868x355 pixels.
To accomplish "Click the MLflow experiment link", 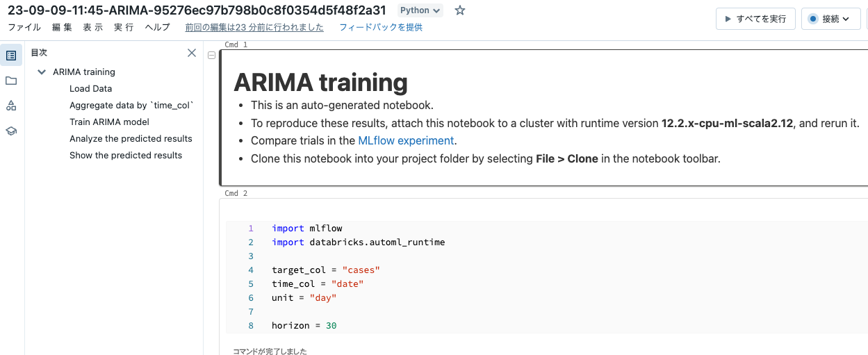I will click(x=407, y=140).
